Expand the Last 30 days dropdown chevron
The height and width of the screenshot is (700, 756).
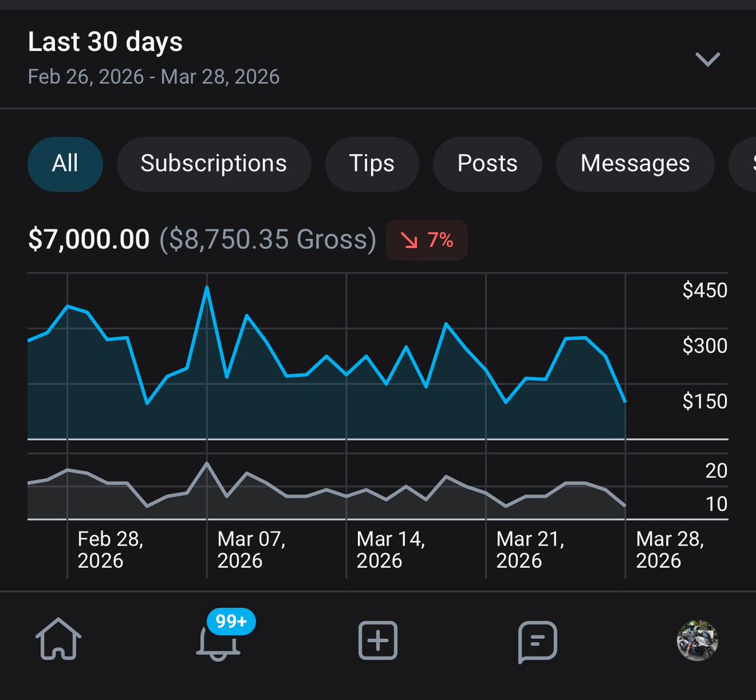click(x=708, y=59)
